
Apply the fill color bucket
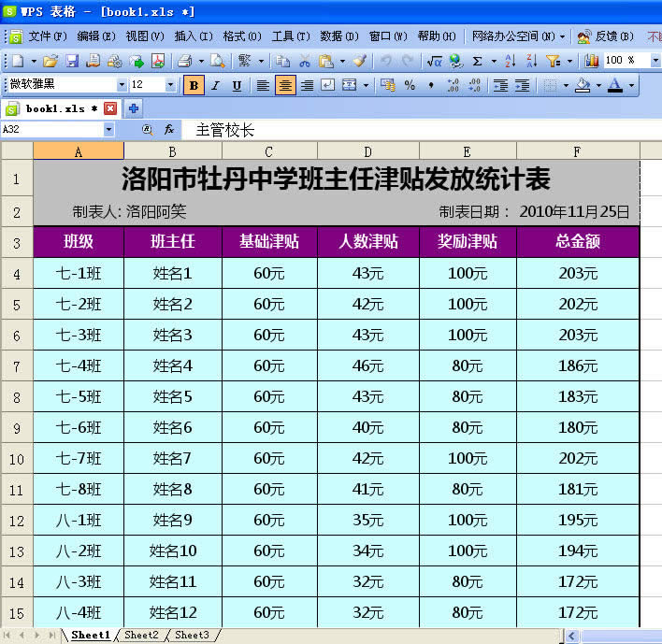coord(582,85)
